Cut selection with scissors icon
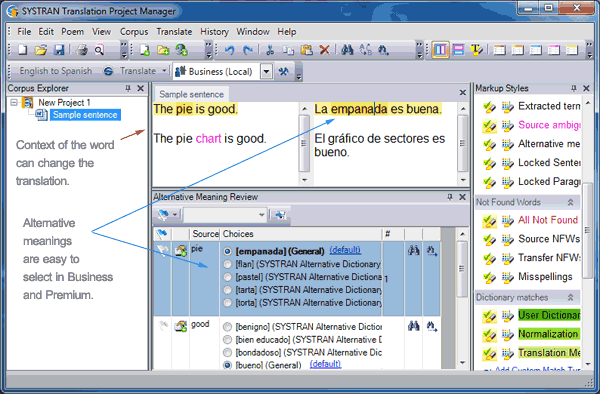This screenshot has height=394, width=600. point(270,50)
